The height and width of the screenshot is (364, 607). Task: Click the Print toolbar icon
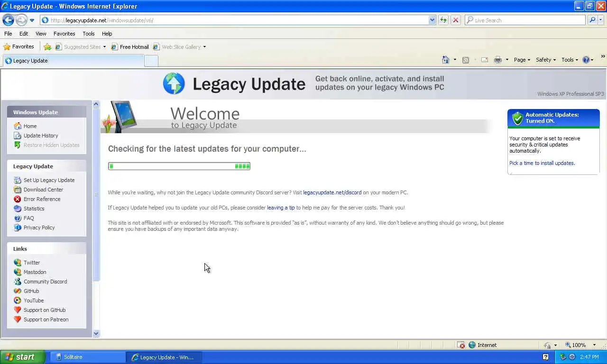(x=497, y=60)
